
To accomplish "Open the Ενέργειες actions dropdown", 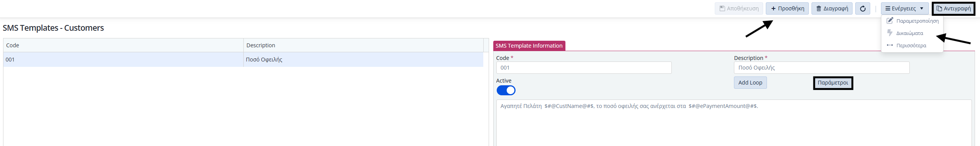I will (x=904, y=8).
